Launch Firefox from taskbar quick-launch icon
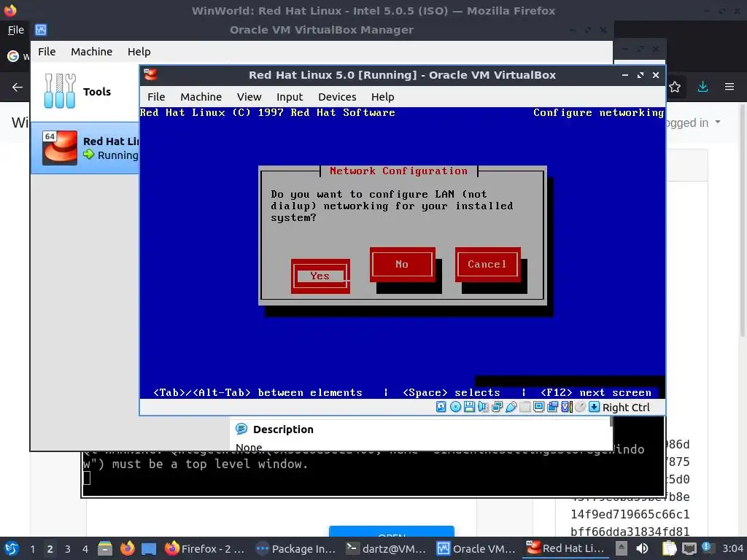The width and height of the screenshot is (747, 560). tap(128, 548)
